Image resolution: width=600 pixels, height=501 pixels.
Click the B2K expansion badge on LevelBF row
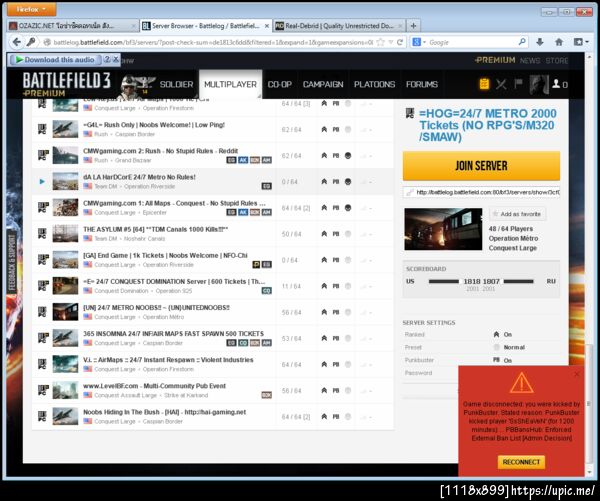click(266, 395)
